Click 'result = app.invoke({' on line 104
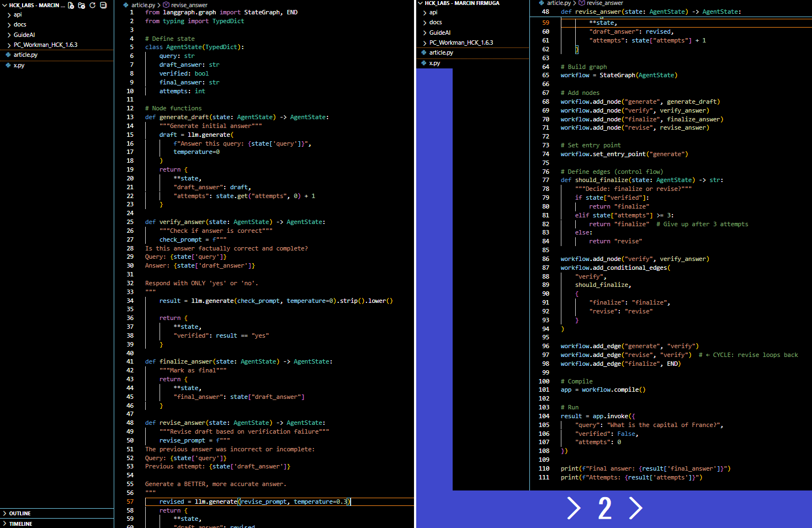Viewport: 812px width, 528px height. (x=598, y=416)
